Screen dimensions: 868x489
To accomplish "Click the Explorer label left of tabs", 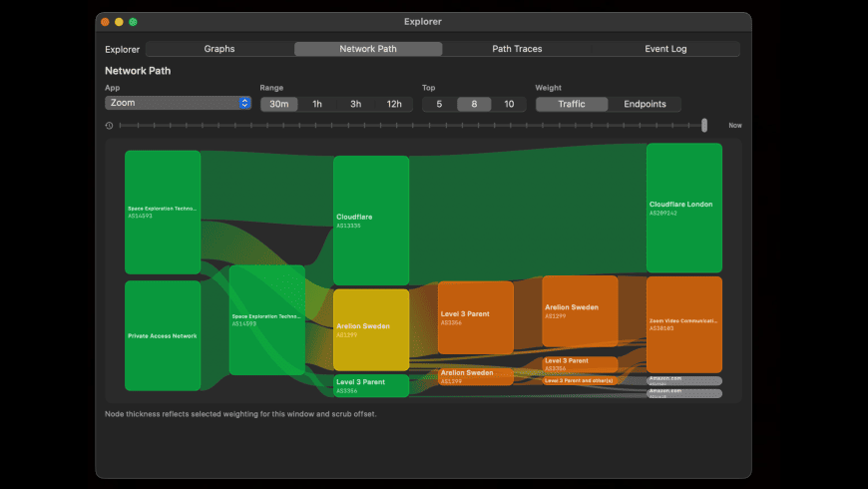I will tap(123, 49).
